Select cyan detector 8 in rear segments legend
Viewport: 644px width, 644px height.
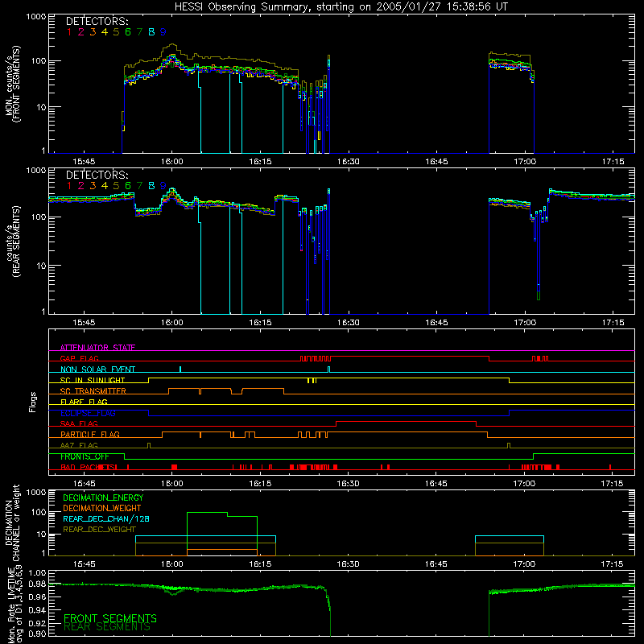pyautogui.click(x=151, y=186)
